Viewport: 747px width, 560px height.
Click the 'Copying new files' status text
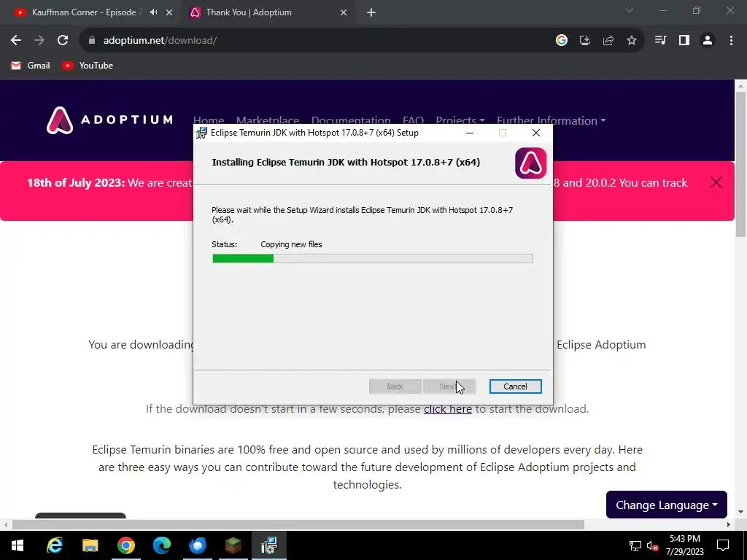(291, 244)
